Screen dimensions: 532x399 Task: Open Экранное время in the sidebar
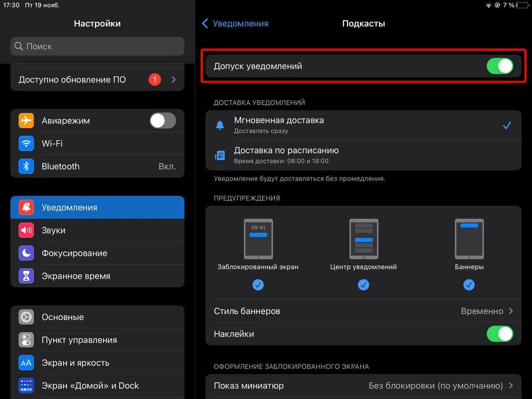97,276
